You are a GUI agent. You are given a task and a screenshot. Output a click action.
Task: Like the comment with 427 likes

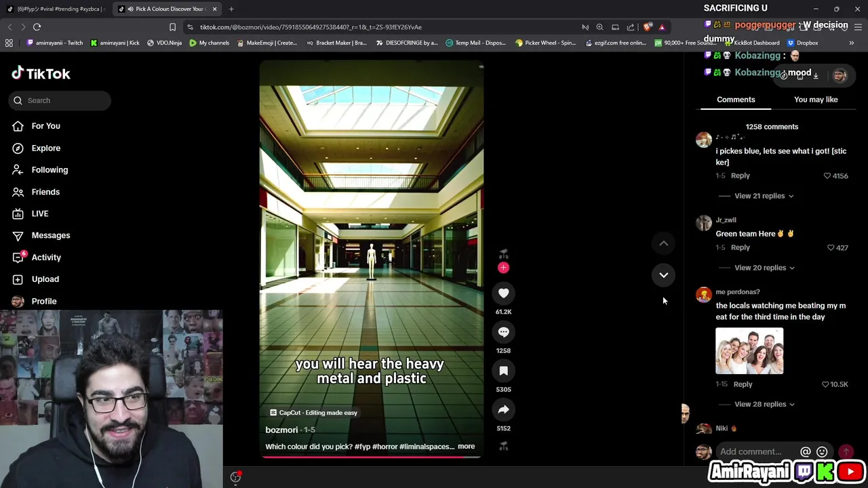pos(831,247)
